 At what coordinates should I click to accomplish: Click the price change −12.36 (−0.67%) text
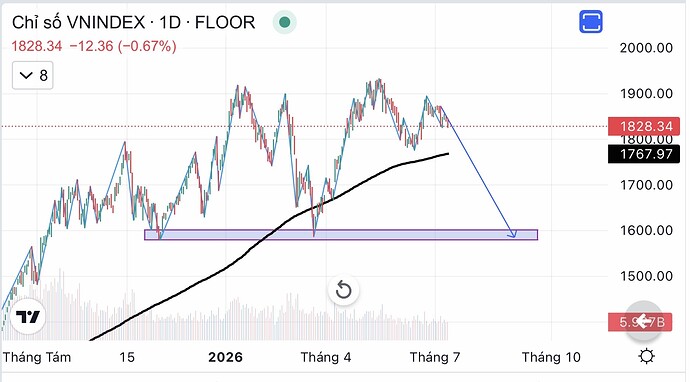[x=123, y=46]
